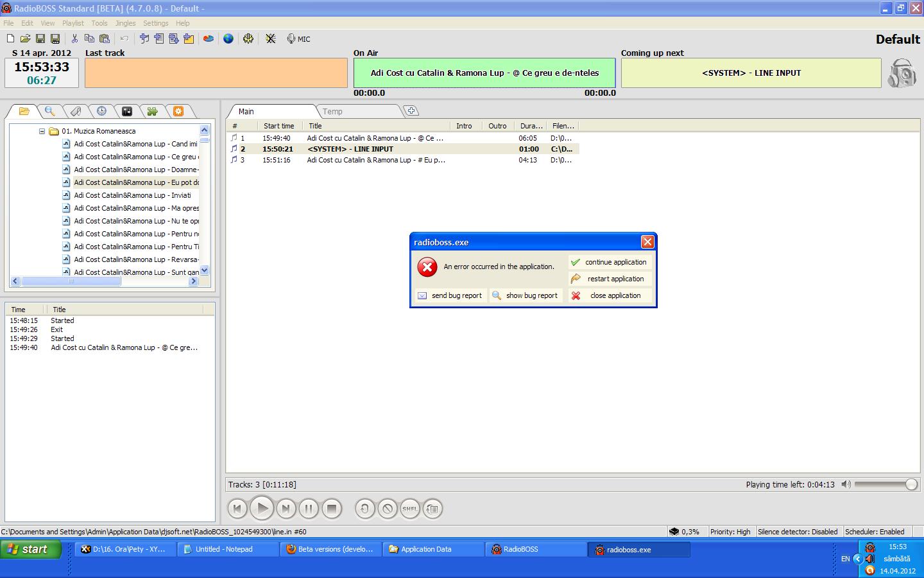Add a new playlist tab with plus icon
This screenshot has width=924, height=578.
pyautogui.click(x=411, y=110)
